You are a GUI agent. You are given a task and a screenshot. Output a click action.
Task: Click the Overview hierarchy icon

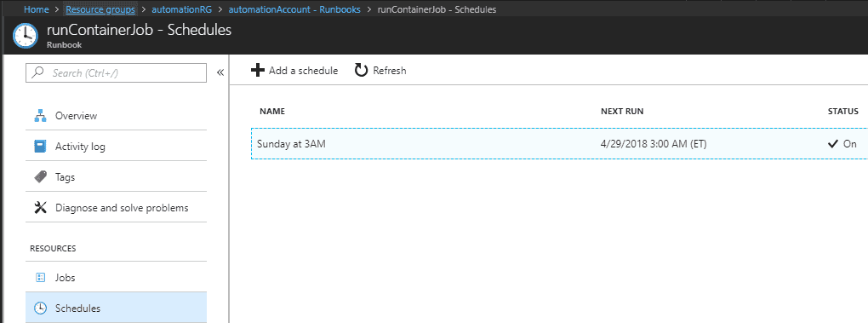tap(40, 116)
